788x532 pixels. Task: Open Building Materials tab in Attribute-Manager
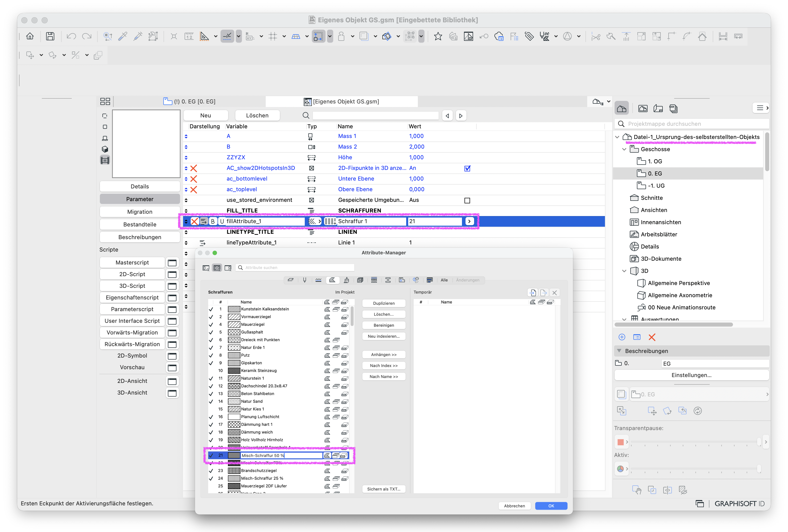(360, 280)
